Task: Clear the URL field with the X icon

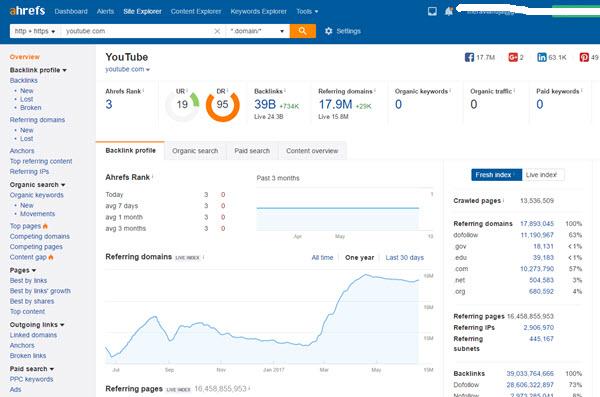Action: pos(217,31)
